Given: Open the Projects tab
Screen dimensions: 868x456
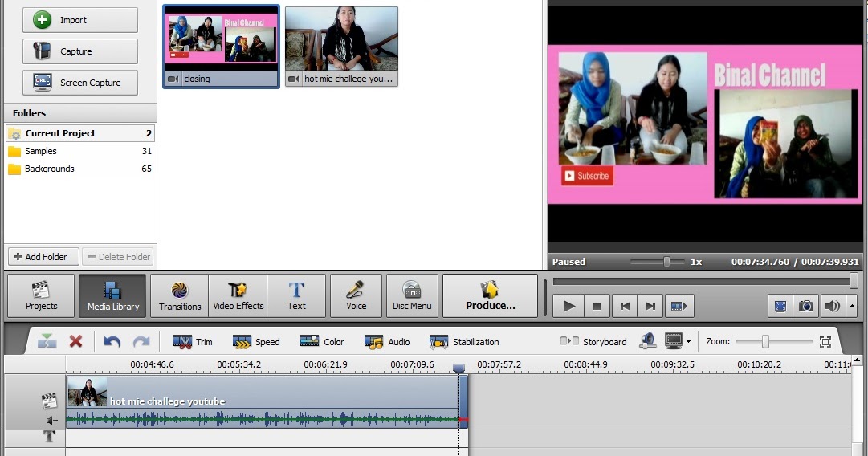Looking at the screenshot, I should coord(41,296).
